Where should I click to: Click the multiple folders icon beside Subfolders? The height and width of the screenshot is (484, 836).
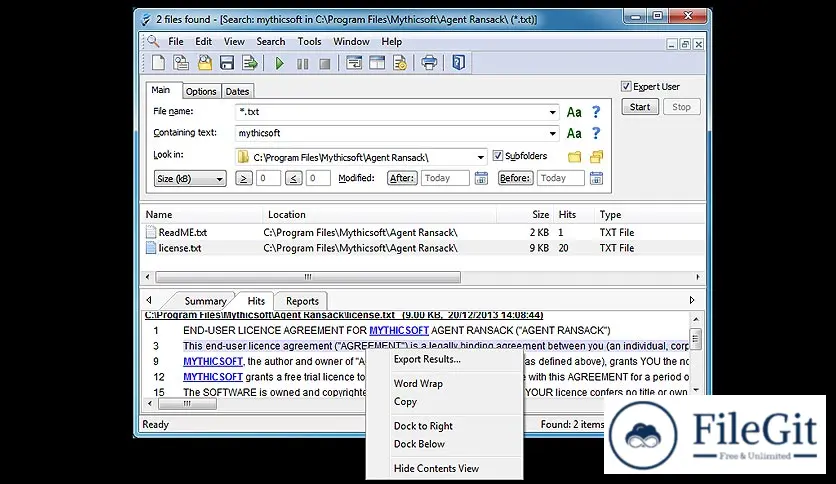[x=596, y=156]
